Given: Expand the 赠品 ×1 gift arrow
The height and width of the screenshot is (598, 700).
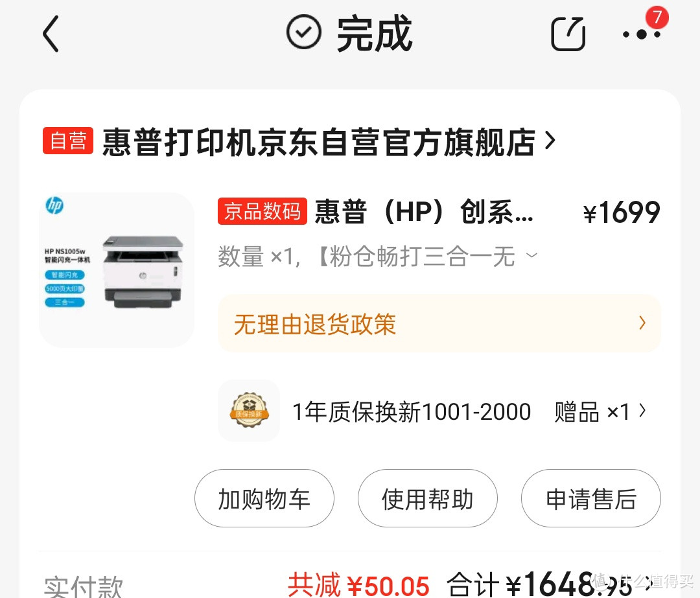Looking at the screenshot, I should point(642,410).
